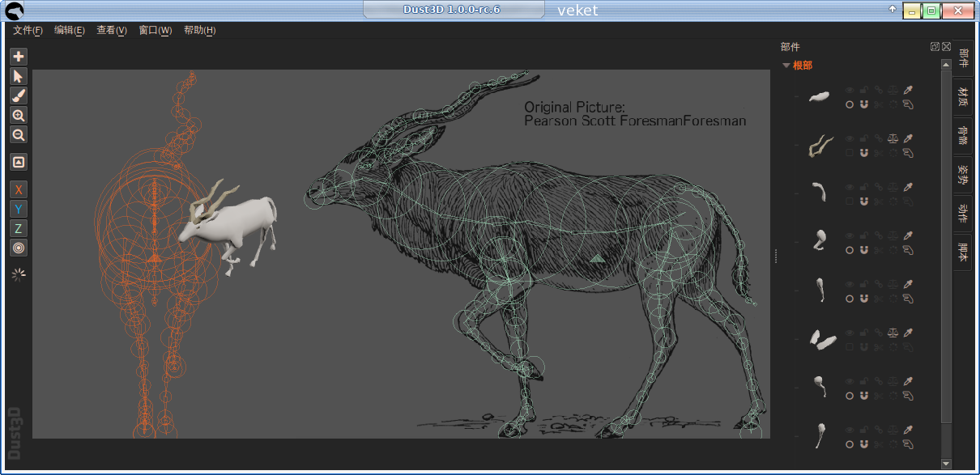Switch to the 材质 tab

963,98
